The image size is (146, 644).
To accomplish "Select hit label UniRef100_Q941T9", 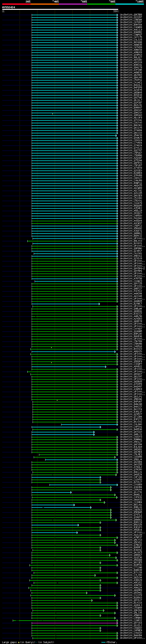I will point(131,67).
